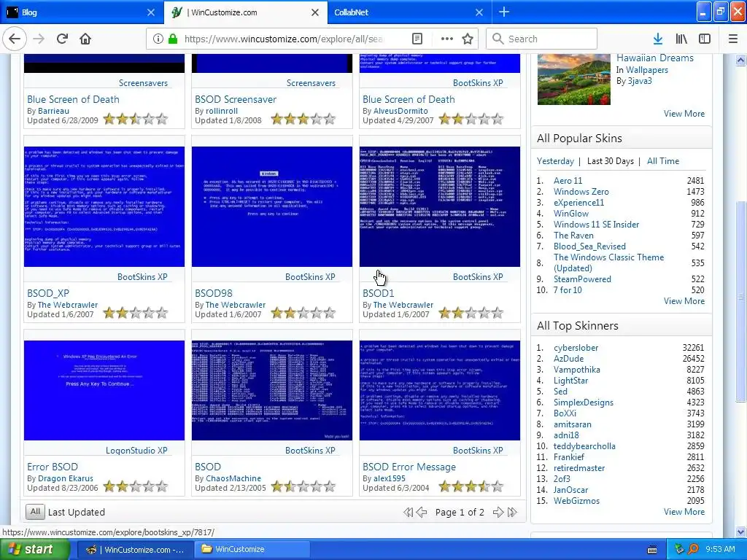
Task: Jump to the last results page
Action: (x=512, y=513)
